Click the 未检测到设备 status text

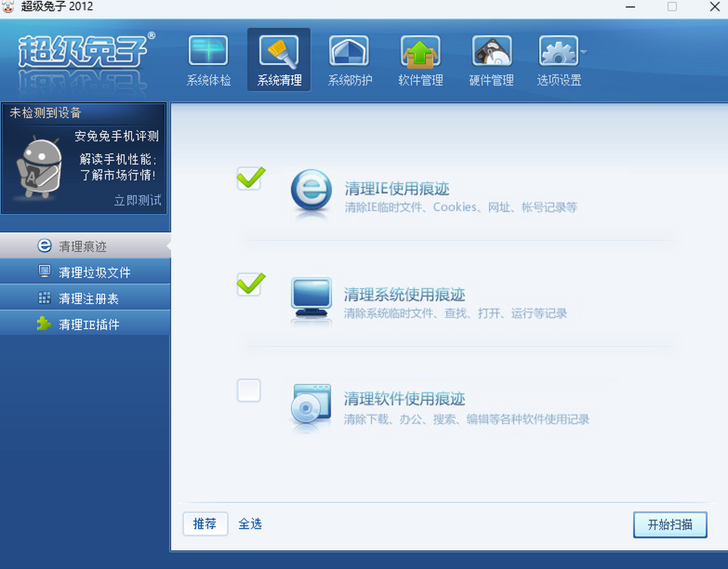point(45,113)
